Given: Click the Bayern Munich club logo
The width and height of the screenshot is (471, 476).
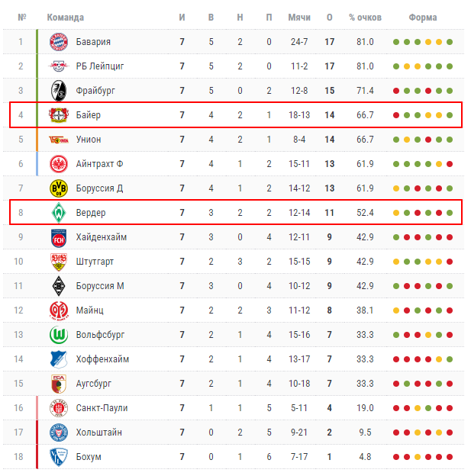Looking at the screenshot, I should coord(59,42).
